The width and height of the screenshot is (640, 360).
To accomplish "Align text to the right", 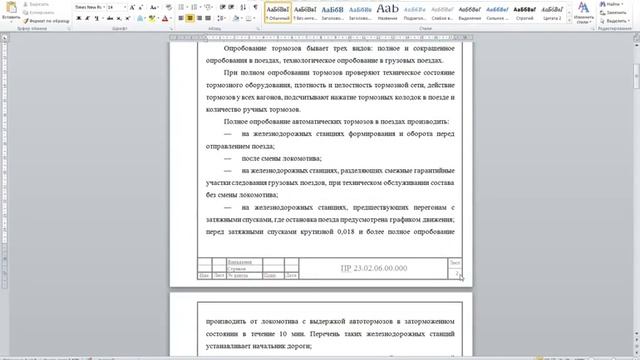I will click(x=199, y=18).
